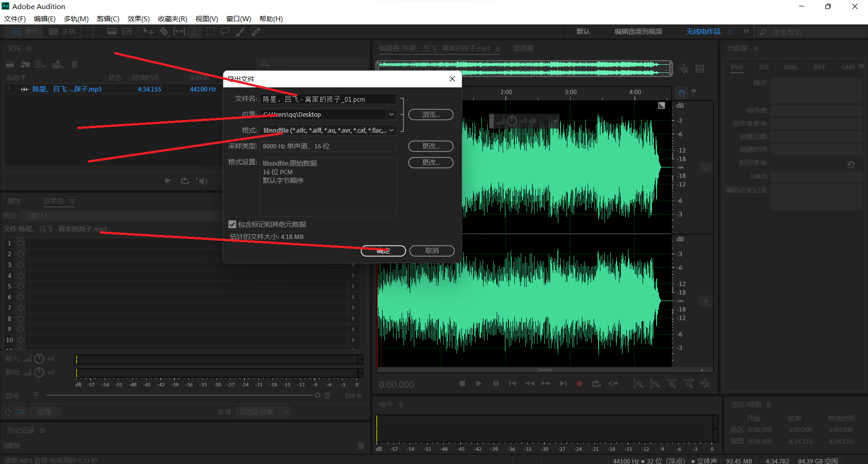Click the Browse button in export dialog
Screen dimensions: 868x464
click(431, 115)
